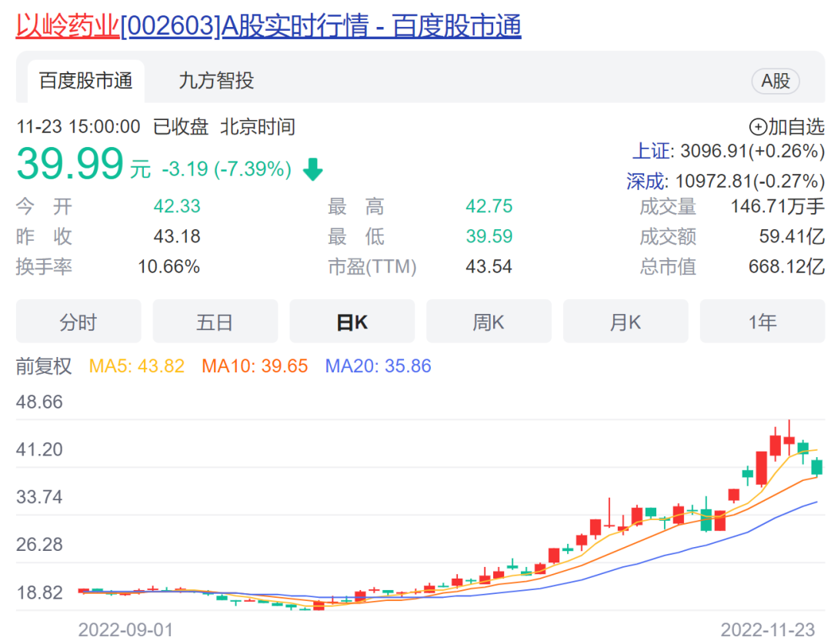Click the 前复权 label
This screenshot has height=644, width=831.
tap(43, 366)
